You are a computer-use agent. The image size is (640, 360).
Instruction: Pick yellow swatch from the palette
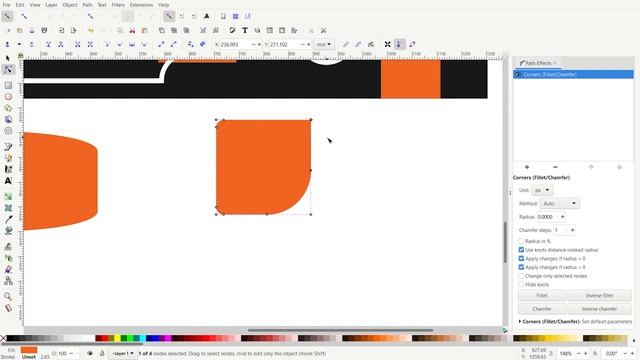117,338
